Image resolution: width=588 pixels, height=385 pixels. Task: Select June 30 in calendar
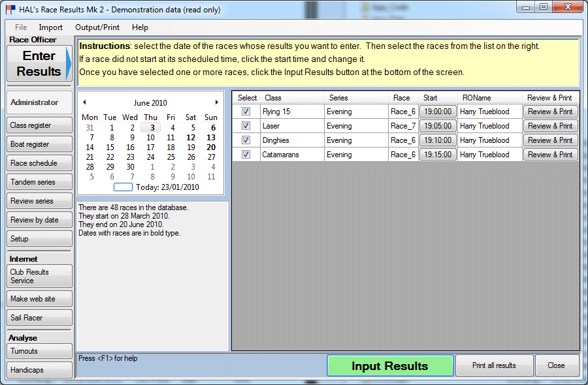tap(130, 166)
